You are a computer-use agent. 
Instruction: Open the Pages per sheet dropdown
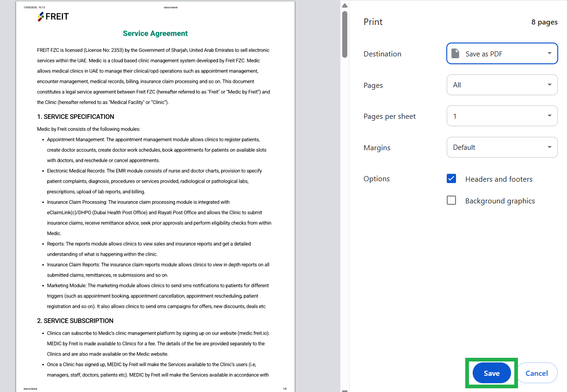[x=502, y=116]
